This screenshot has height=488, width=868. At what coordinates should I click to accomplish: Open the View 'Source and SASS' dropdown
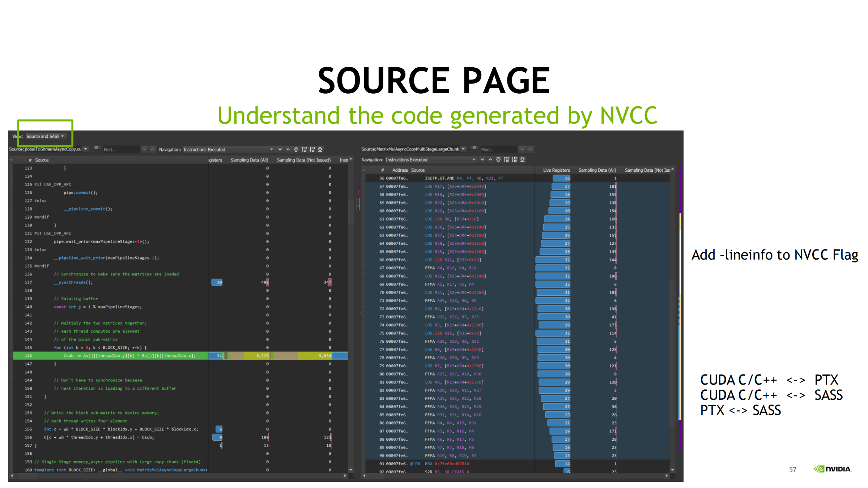pyautogui.click(x=45, y=136)
